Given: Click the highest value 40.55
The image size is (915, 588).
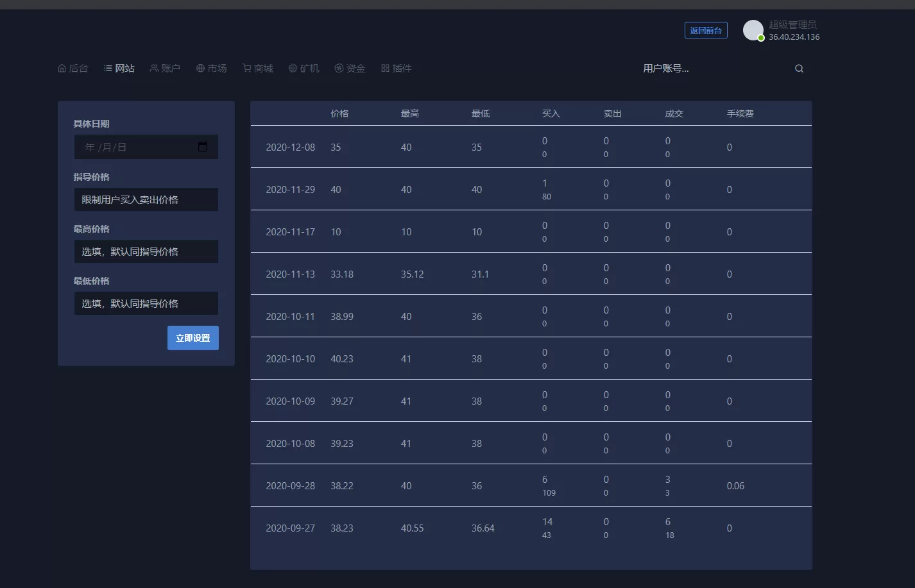Looking at the screenshot, I should [413, 528].
